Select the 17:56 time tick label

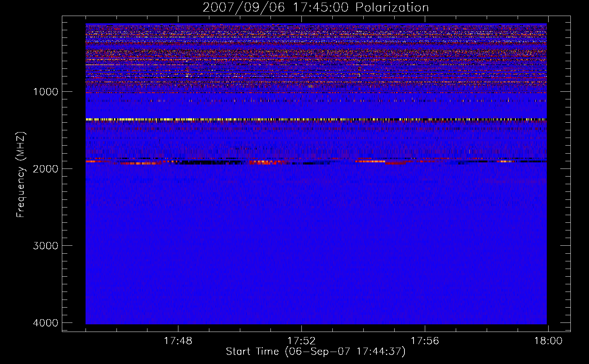click(x=425, y=341)
